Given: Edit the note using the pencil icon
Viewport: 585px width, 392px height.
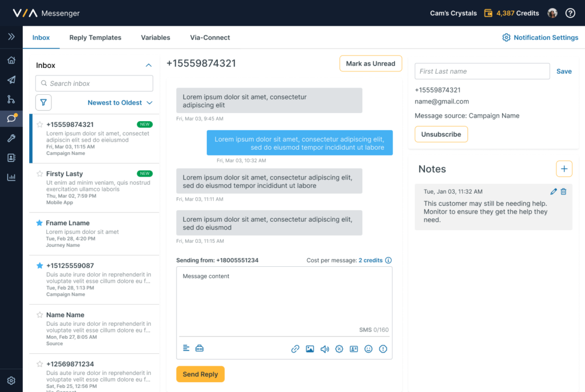Looking at the screenshot, I should (x=553, y=192).
